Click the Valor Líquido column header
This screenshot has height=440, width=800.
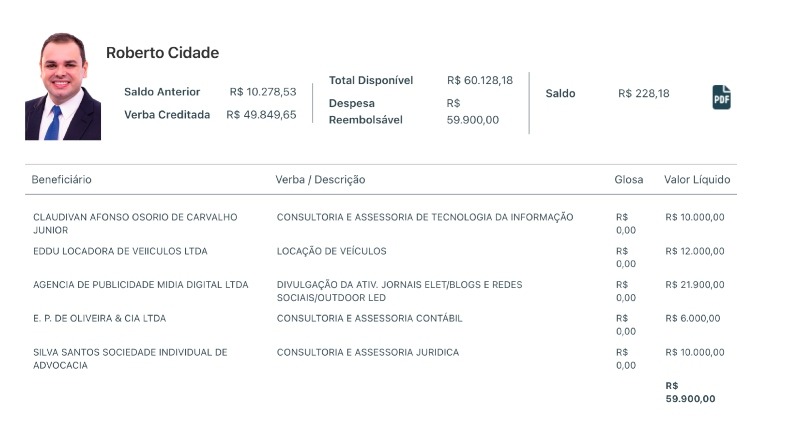697,180
